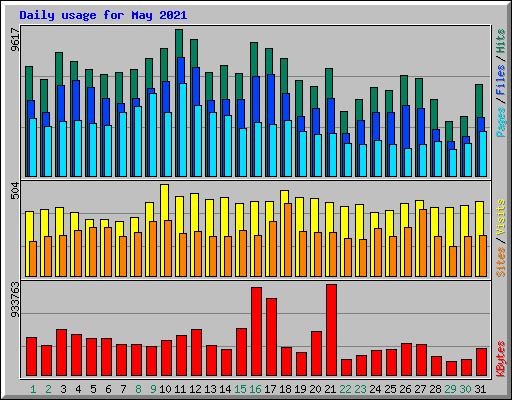
Task: Click day label '25' on the x-axis
Action: pos(390,389)
